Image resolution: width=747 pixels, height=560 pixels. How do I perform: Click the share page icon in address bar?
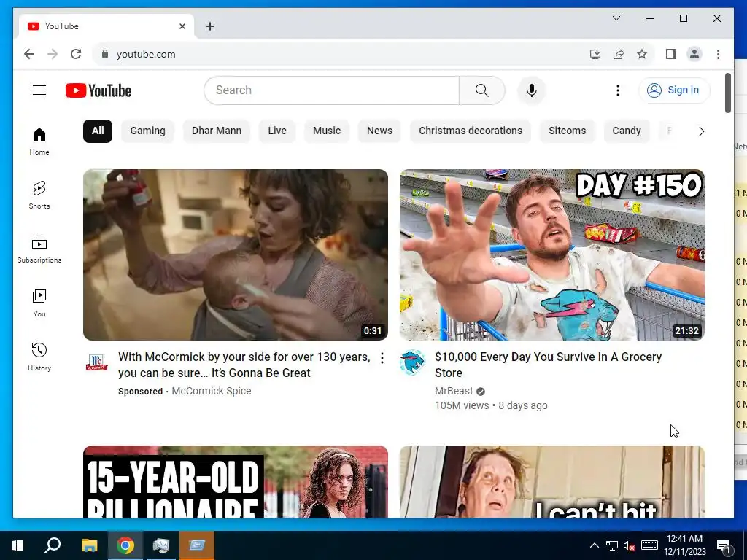(619, 54)
